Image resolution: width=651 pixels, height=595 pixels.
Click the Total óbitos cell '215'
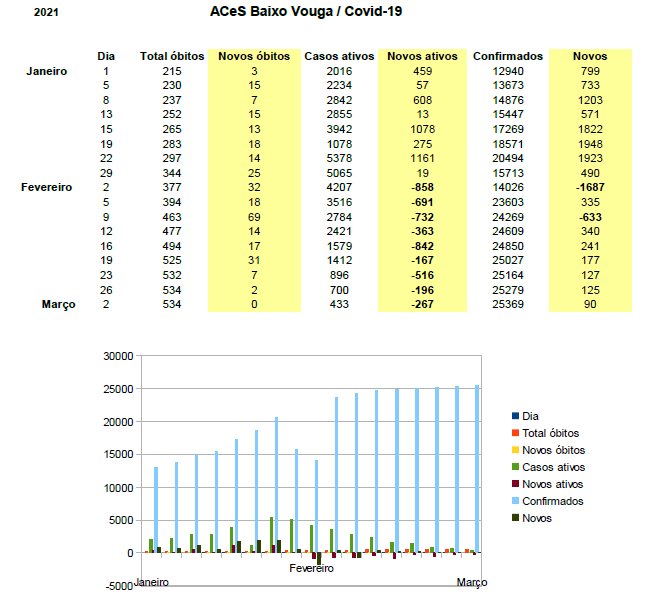172,71
